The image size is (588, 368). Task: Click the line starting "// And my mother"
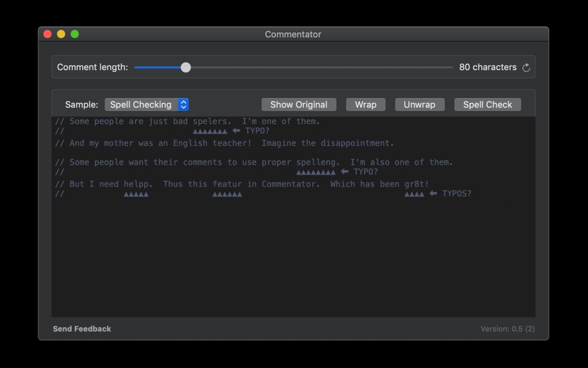pyautogui.click(x=225, y=143)
